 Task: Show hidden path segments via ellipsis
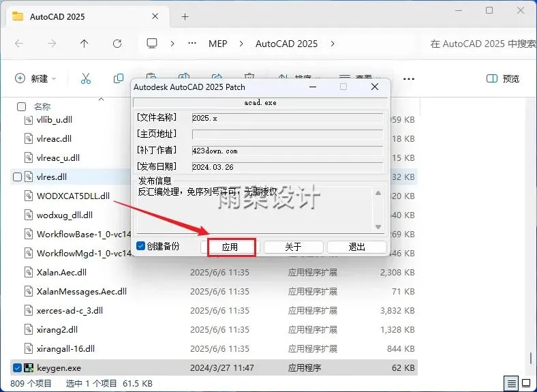tap(192, 43)
